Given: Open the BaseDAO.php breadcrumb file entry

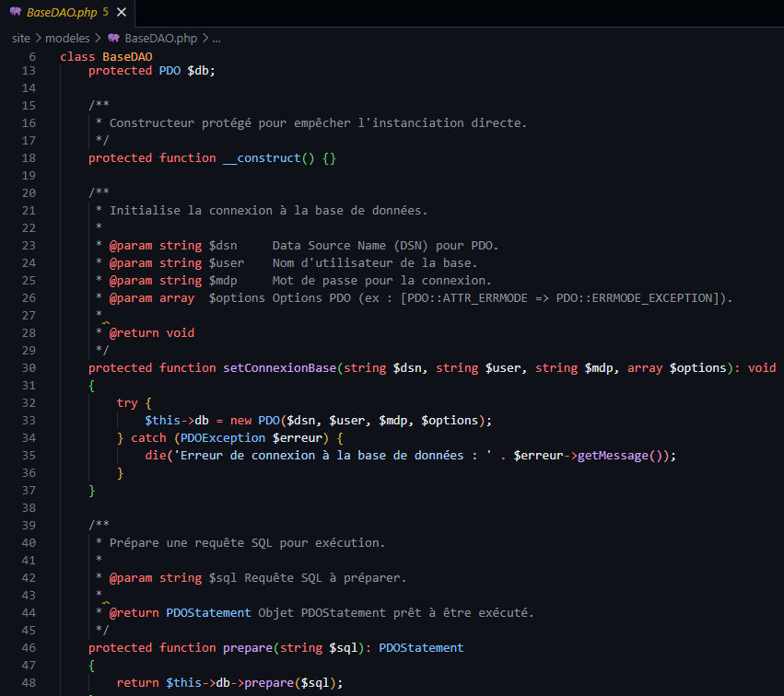Looking at the screenshot, I should (x=160, y=38).
